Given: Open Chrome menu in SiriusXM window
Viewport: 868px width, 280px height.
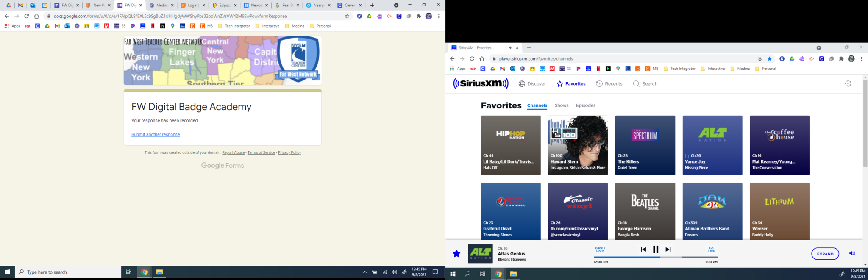Looking at the screenshot, I should pyautogui.click(x=861, y=59).
